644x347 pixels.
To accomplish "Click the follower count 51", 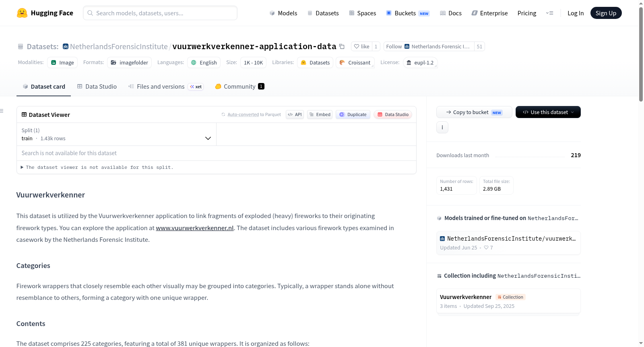I will click(479, 46).
